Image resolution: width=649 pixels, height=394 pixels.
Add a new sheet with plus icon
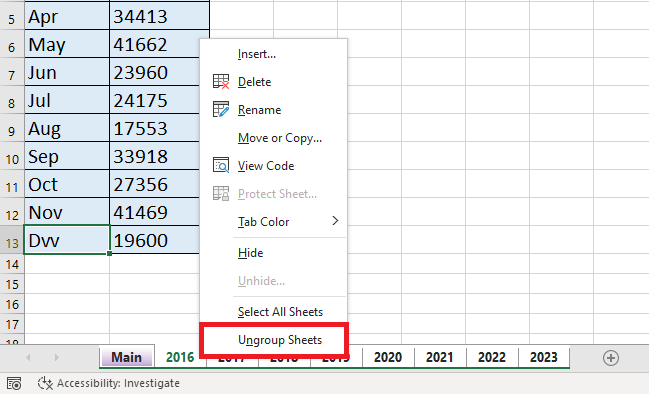click(611, 358)
